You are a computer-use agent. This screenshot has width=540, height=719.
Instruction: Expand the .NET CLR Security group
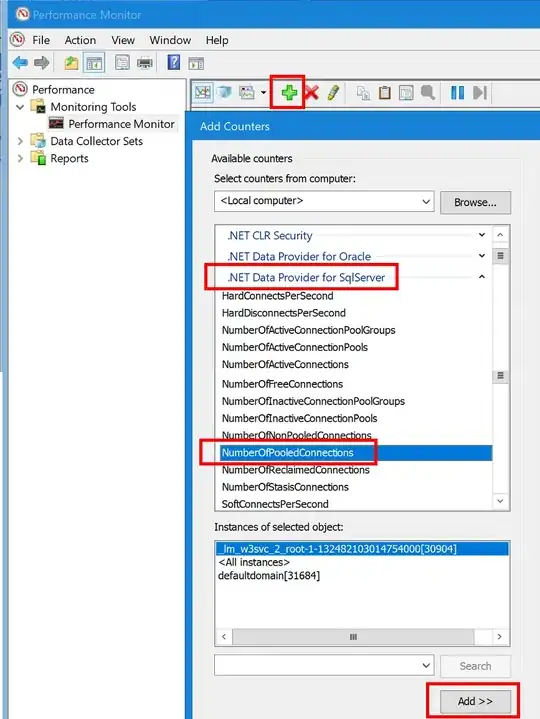coord(482,235)
